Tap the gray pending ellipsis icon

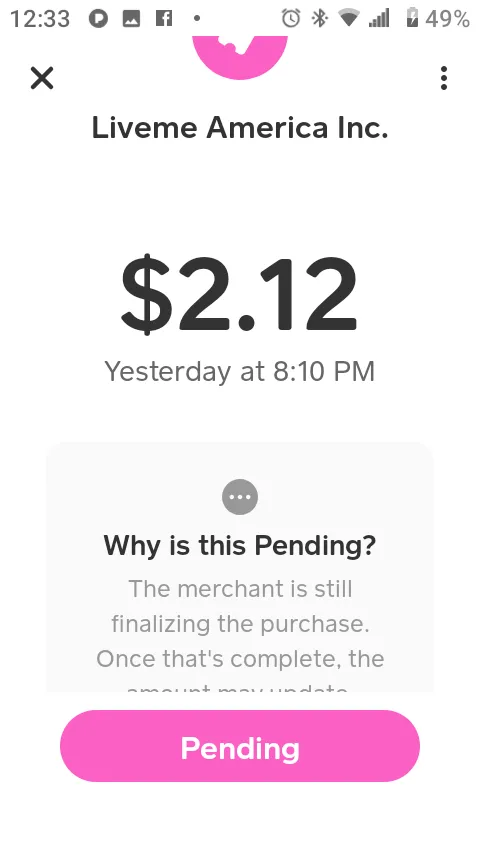(240, 497)
